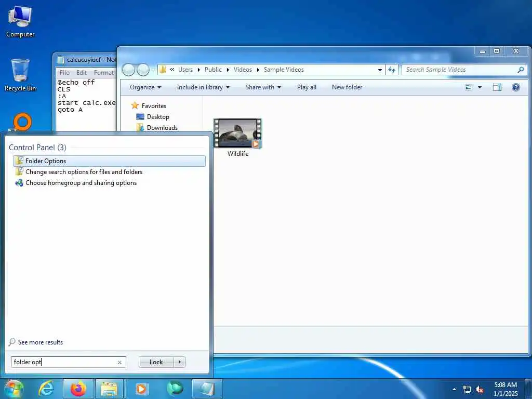
Task: Select Desktop in the navigation pane
Action: [x=158, y=117]
